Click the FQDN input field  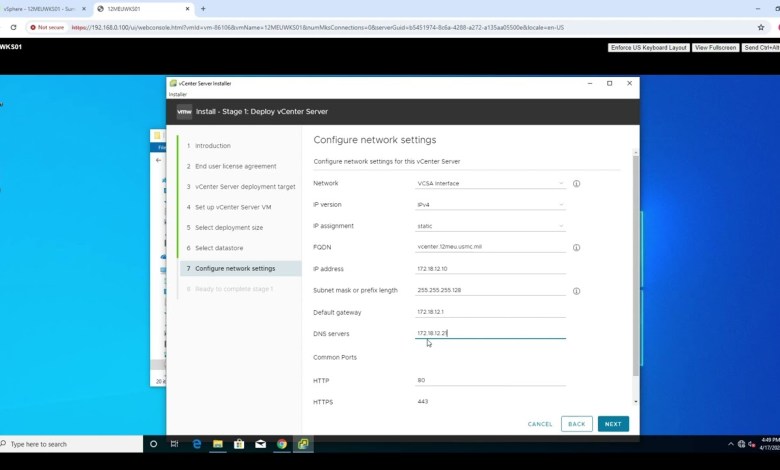point(490,247)
